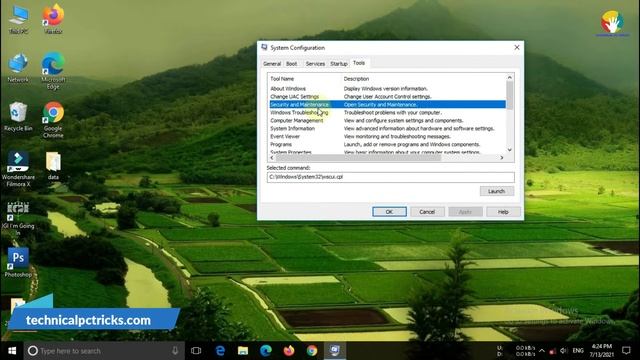The width and height of the screenshot is (640, 360).
Task: Open Network desktop icon
Action: (x=18, y=68)
